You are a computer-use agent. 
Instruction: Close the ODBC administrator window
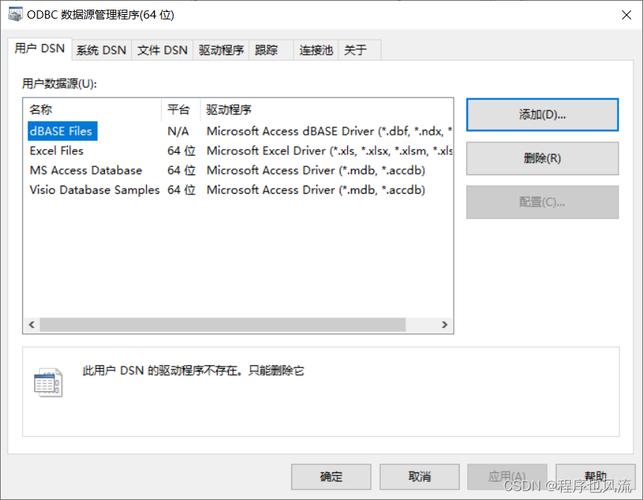click(626, 15)
